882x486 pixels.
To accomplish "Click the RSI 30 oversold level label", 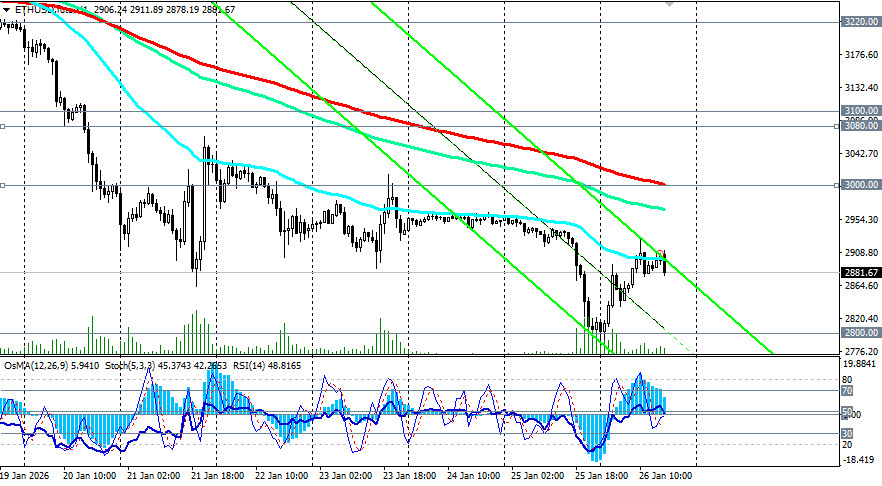I will [x=845, y=433].
